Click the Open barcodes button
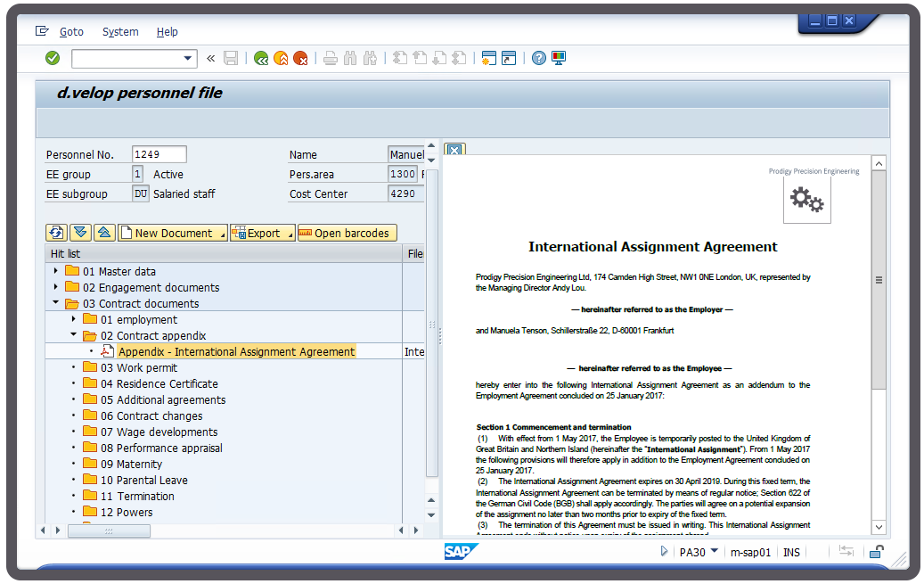Screen dimensions: 924x584 (348, 233)
